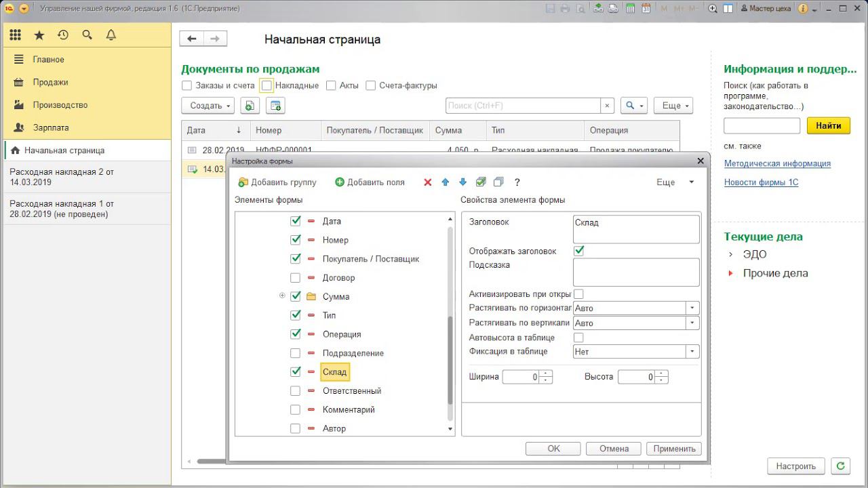Click the help question mark icon
The height and width of the screenshot is (488, 868).
tap(517, 182)
